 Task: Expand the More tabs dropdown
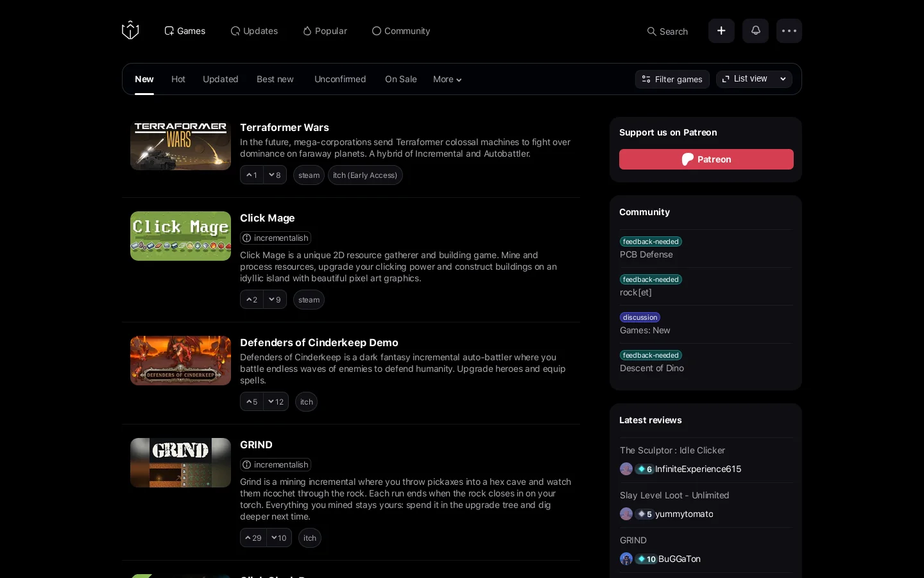click(447, 79)
